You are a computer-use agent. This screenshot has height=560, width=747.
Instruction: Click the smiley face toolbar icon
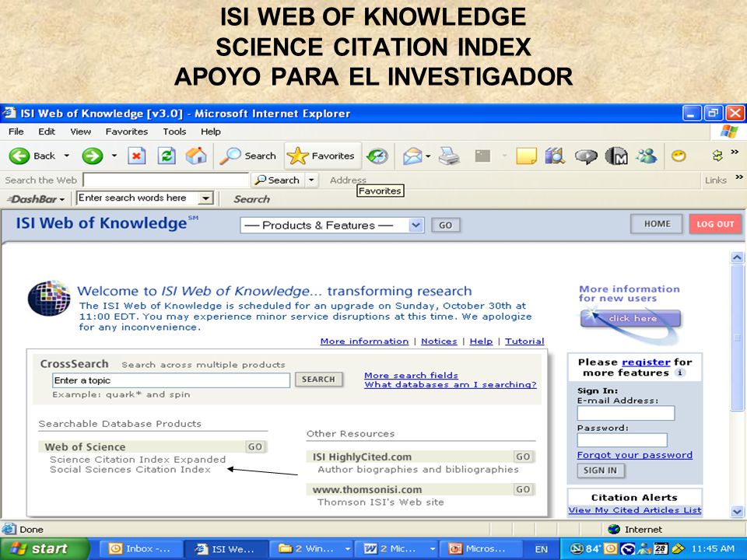pyautogui.click(x=679, y=156)
